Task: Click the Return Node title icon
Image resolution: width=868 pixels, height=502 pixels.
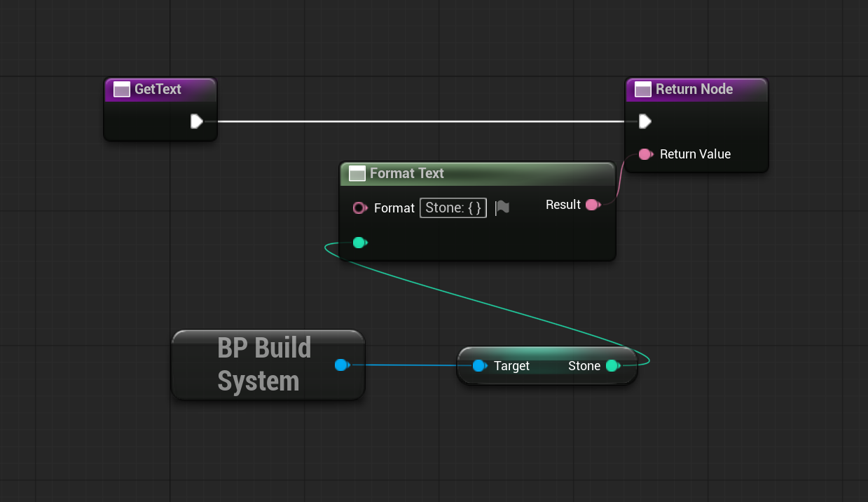Action: coord(643,90)
